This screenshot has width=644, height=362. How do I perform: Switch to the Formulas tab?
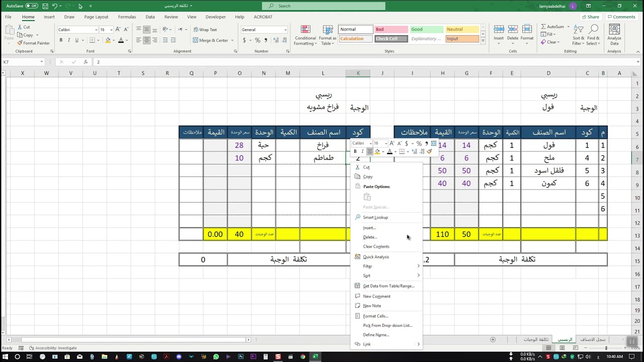(x=127, y=17)
